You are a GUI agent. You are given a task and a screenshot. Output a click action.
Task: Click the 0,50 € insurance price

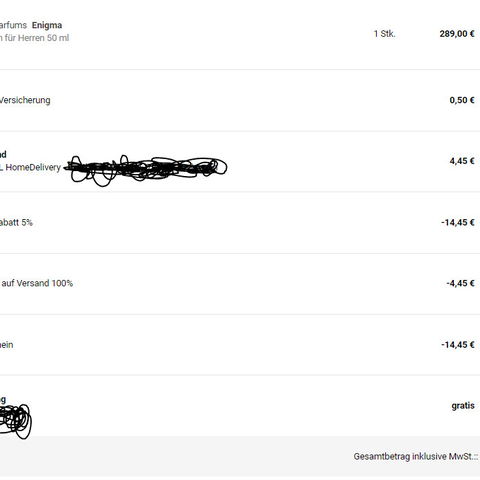462,100
